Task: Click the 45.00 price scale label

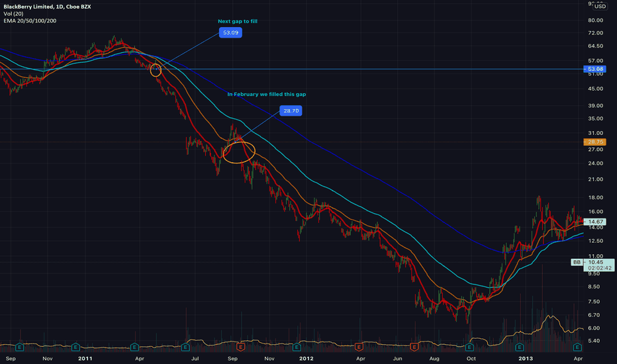Action: tap(595, 89)
